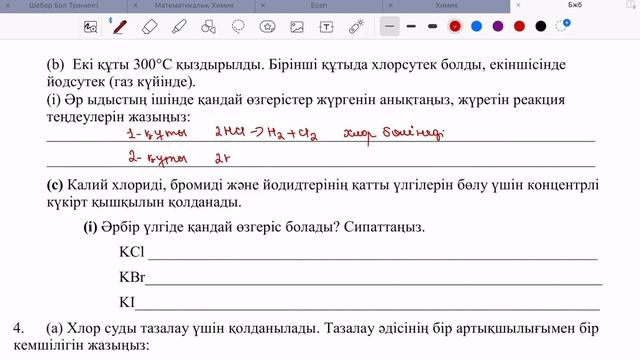
Task: Select the Shapes tool
Action: click(x=209, y=27)
